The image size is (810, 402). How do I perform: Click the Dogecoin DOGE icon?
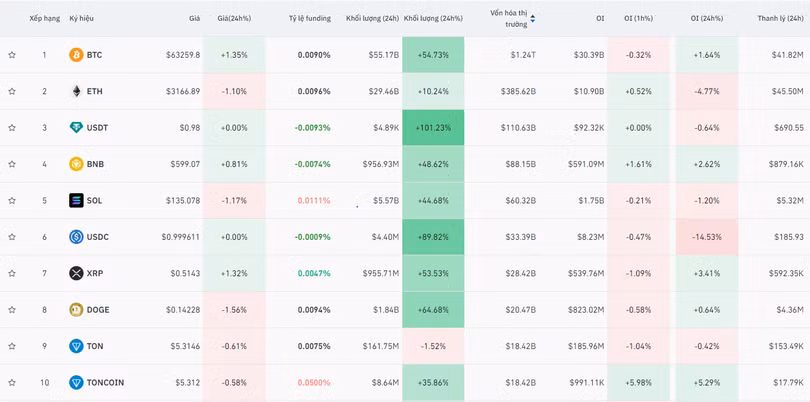click(x=76, y=310)
